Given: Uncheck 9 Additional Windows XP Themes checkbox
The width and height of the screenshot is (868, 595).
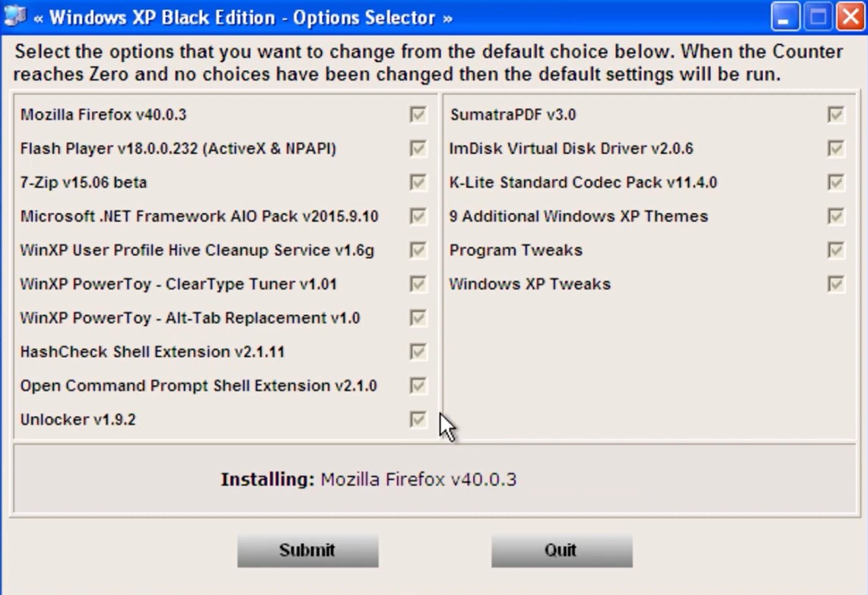Looking at the screenshot, I should click(x=835, y=216).
